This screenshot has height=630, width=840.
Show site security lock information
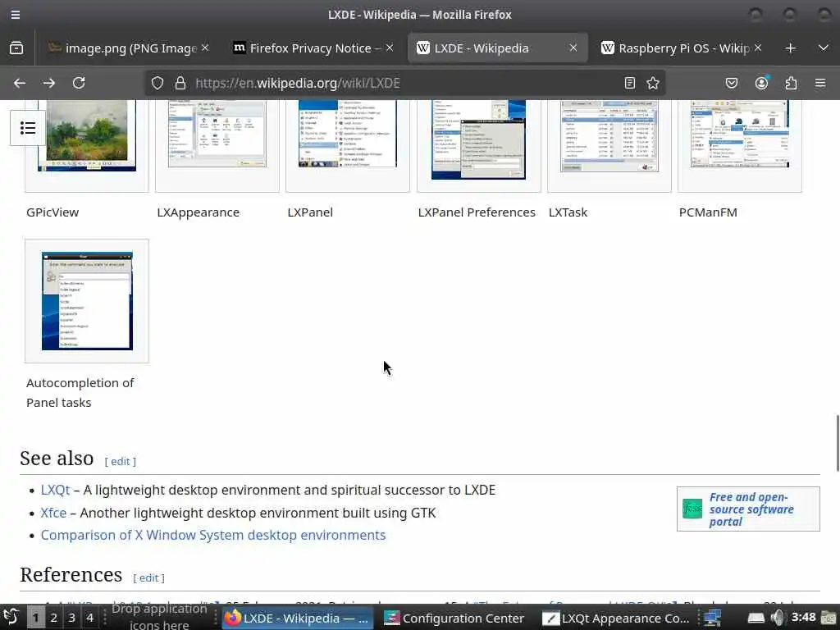click(x=180, y=83)
